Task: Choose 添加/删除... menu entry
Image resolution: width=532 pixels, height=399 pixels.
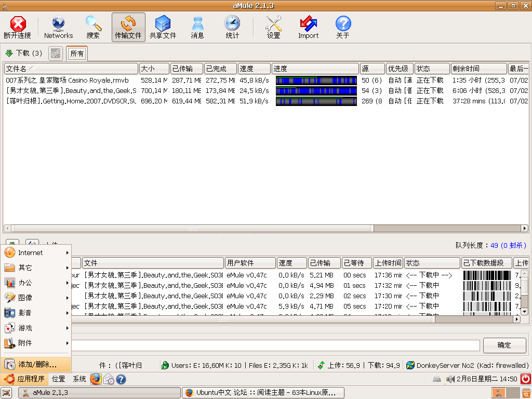Action: click(36, 364)
